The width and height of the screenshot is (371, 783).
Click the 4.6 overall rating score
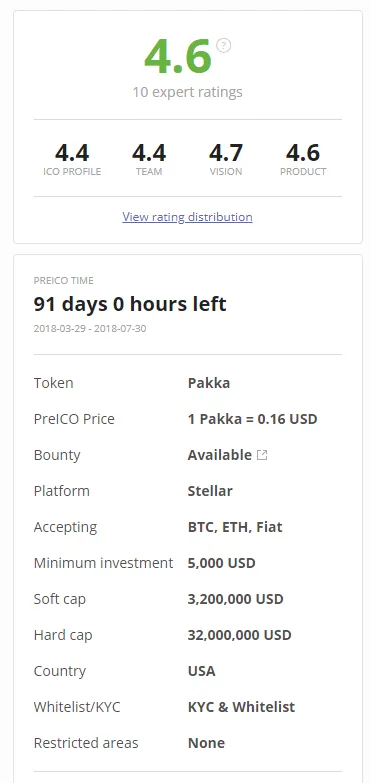pos(178,56)
